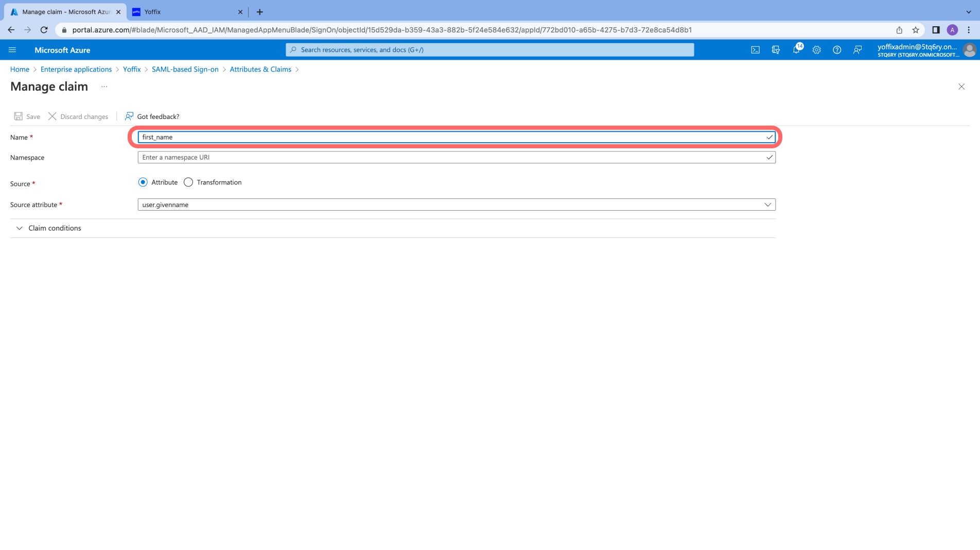
Task: Toggle browser side panel icon
Action: pos(936,30)
